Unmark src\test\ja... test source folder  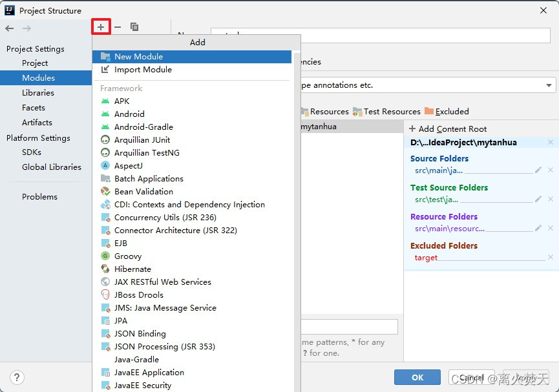[551, 199]
